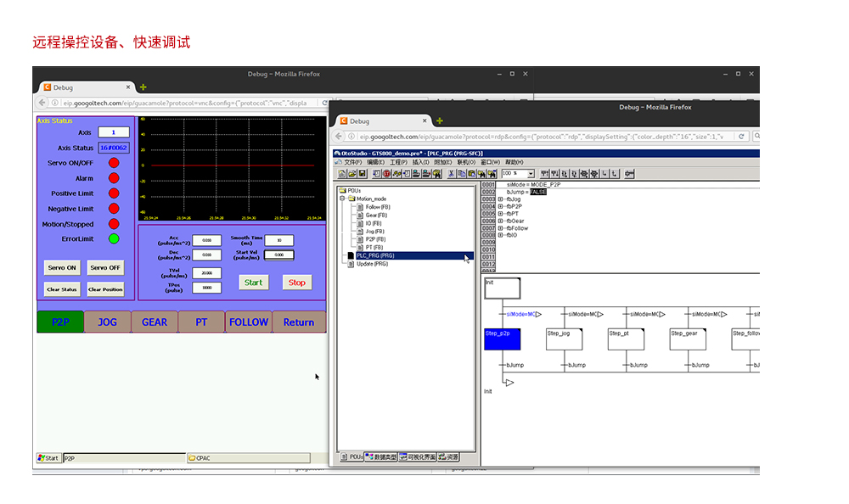The width and height of the screenshot is (849, 504).
Task: Click the red Stop button in motion panel
Action: pyautogui.click(x=296, y=282)
